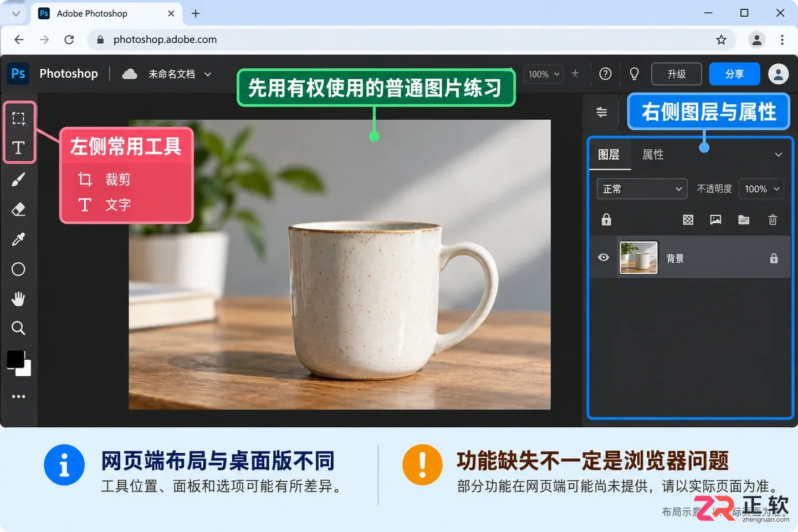Image resolution: width=798 pixels, height=532 pixels.
Task: Open the more tools ellipsis menu
Action: click(x=19, y=397)
